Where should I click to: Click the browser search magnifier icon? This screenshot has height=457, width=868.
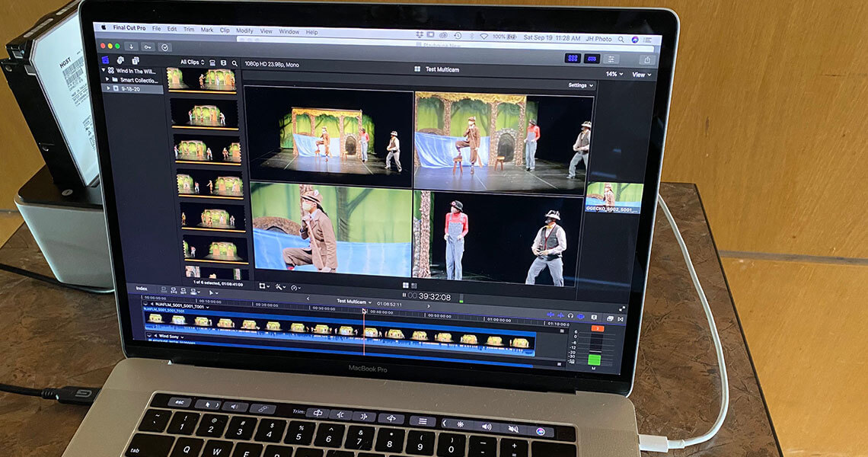(x=235, y=64)
